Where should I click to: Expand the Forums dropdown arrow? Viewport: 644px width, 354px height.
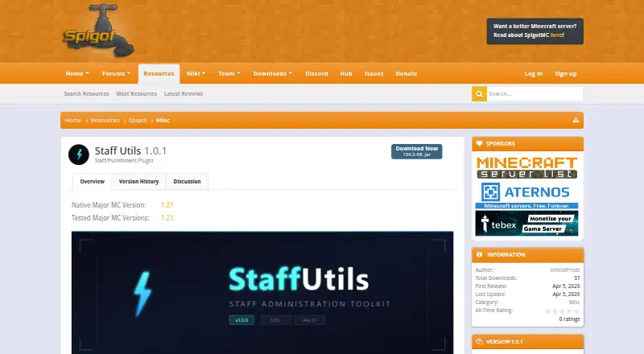129,73
